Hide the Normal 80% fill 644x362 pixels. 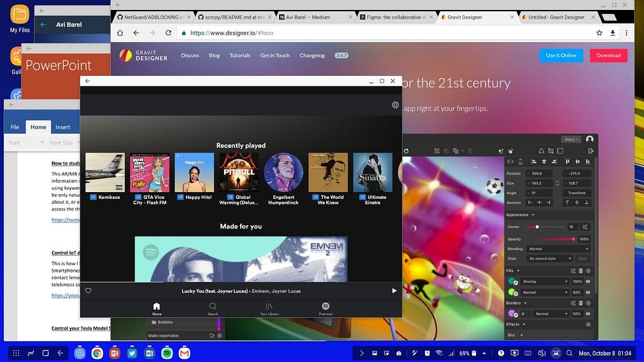coord(588,293)
